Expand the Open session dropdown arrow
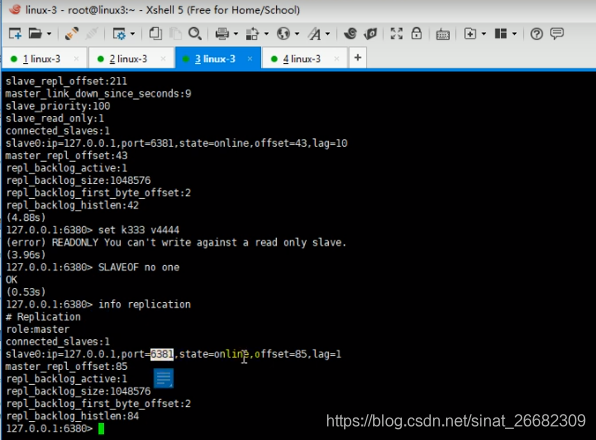This screenshot has height=440, width=596. [49, 34]
